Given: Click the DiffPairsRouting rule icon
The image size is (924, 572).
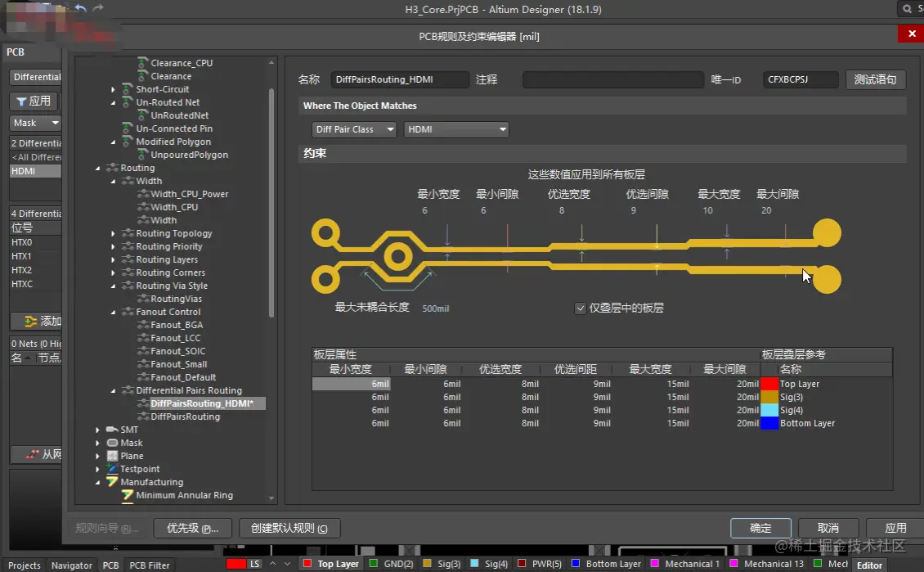Looking at the screenshot, I should [x=142, y=417].
